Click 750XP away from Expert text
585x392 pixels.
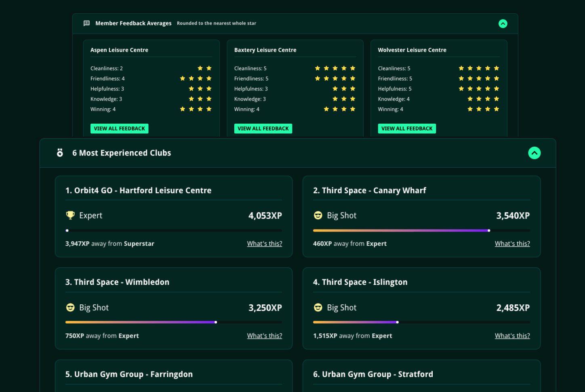pyautogui.click(x=102, y=336)
